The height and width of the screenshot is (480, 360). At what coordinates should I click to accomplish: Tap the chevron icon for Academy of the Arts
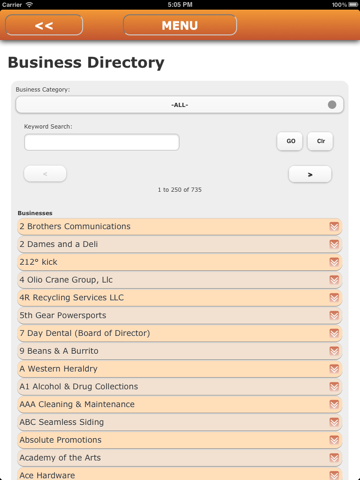334,458
